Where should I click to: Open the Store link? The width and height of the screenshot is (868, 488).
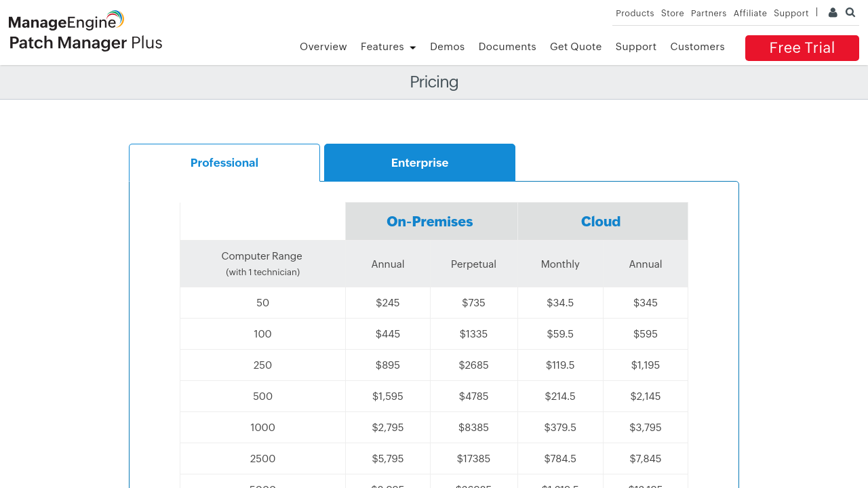pyautogui.click(x=672, y=13)
